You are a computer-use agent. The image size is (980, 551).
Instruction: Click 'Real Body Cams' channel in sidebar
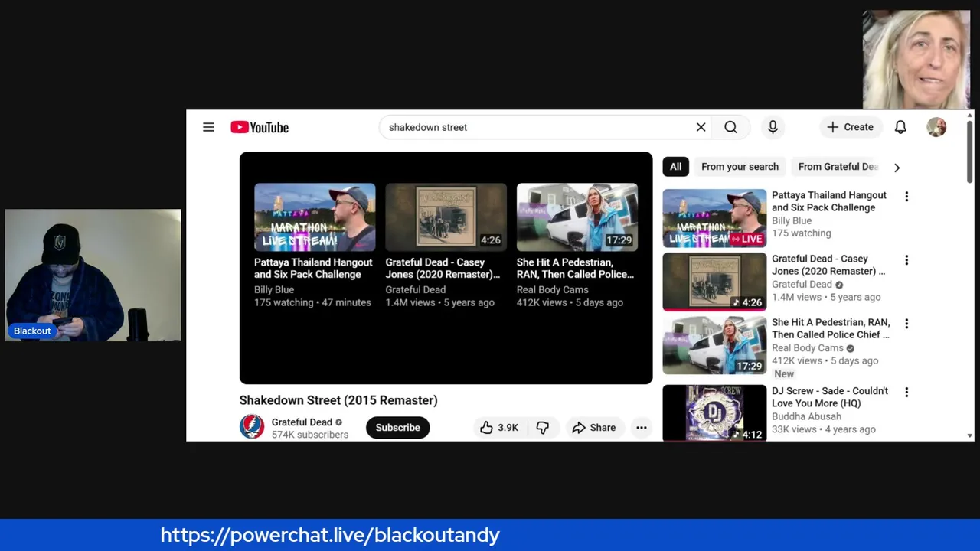pos(808,347)
